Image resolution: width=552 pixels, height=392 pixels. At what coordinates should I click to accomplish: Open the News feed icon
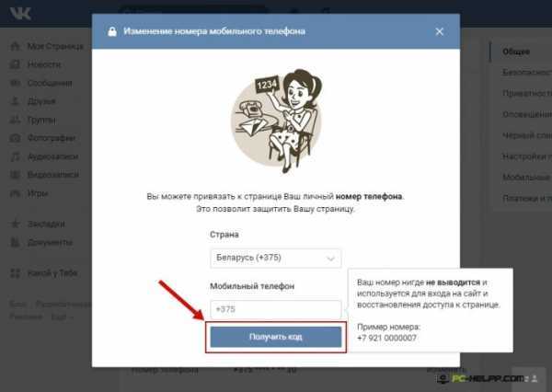[x=15, y=64]
